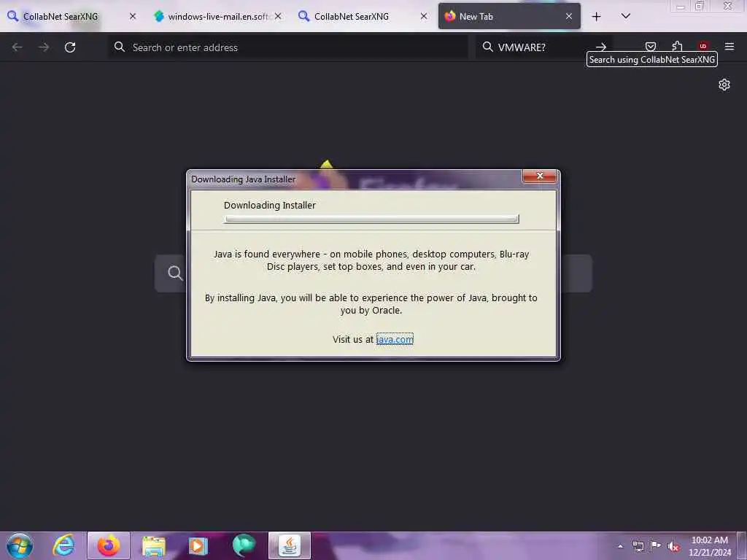Switch to first CollabNet SearXNG tab
Screen dimensions: 747x560
pos(71,17)
